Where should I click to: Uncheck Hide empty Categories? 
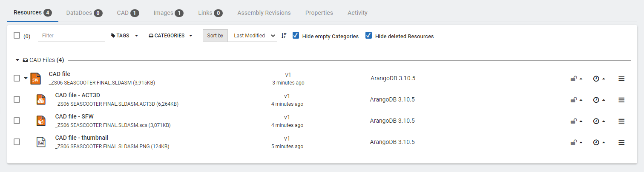pos(296,36)
